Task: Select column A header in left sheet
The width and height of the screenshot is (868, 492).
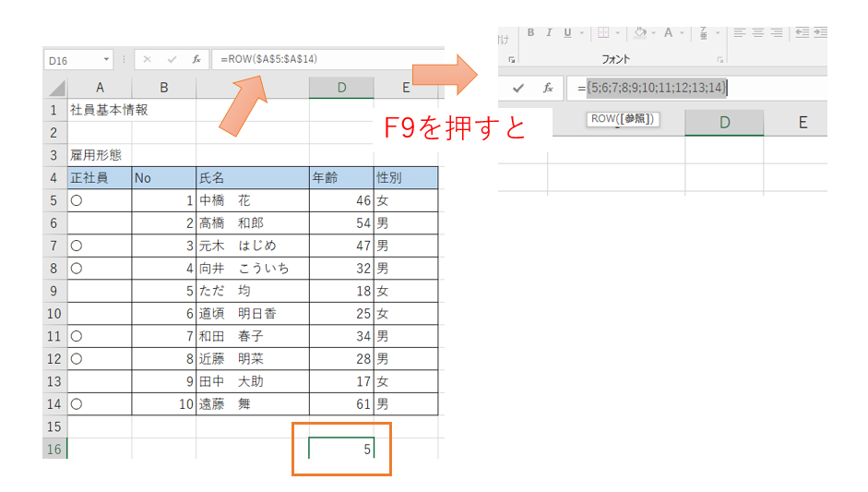Action: pyautogui.click(x=100, y=88)
